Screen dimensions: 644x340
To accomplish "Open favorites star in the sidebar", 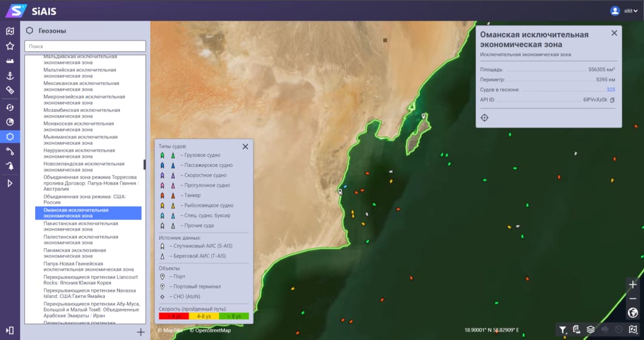I will (x=10, y=46).
